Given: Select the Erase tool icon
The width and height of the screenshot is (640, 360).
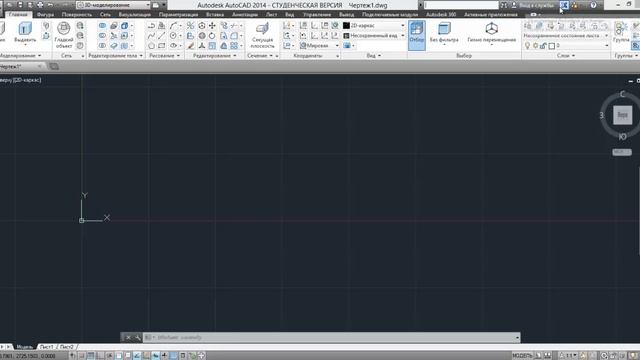Looking at the screenshot, I should (x=191, y=46).
